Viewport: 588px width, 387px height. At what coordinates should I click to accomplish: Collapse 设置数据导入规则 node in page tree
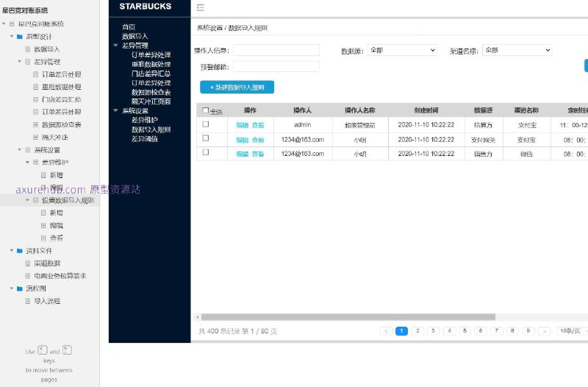27,200
